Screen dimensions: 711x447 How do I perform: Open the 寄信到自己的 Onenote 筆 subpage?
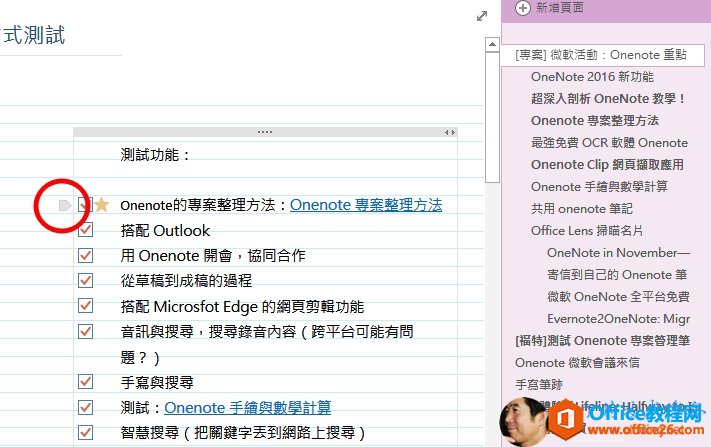tap(617, 275)
